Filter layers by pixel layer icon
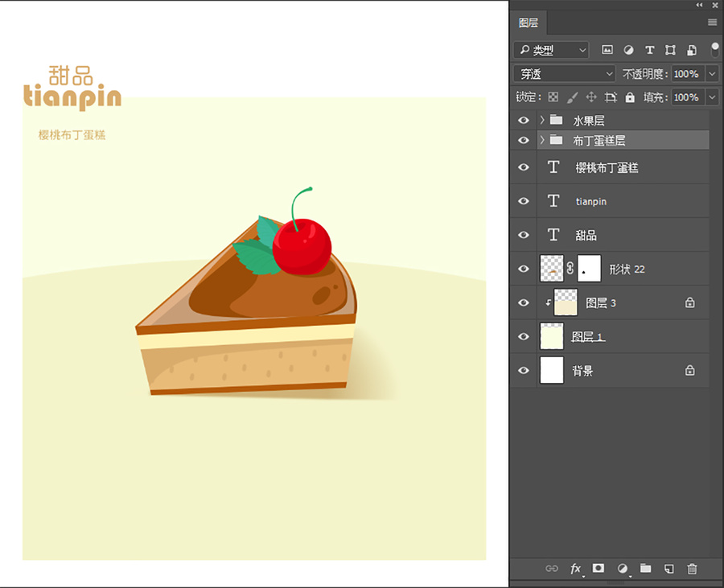This screenshot has height=588, width=724. (607, 50)
